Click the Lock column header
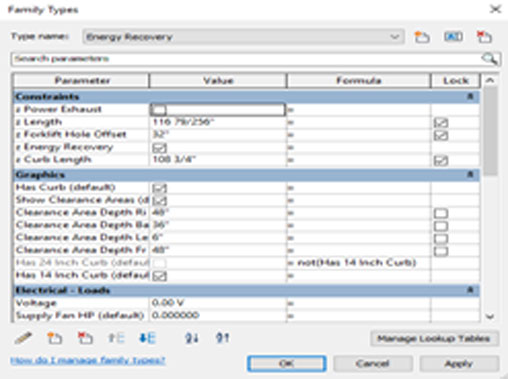508x379 pixels. coord(456,81)
